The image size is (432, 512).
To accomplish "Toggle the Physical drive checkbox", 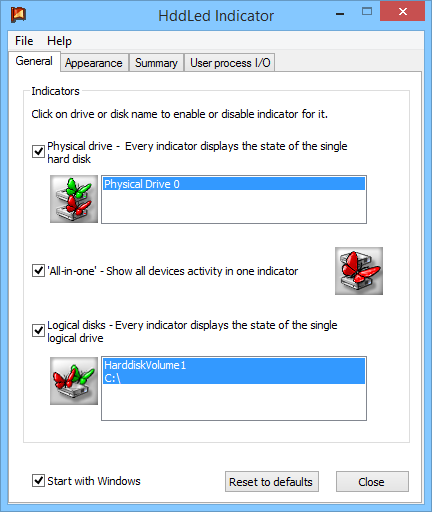I will point(38,151).
